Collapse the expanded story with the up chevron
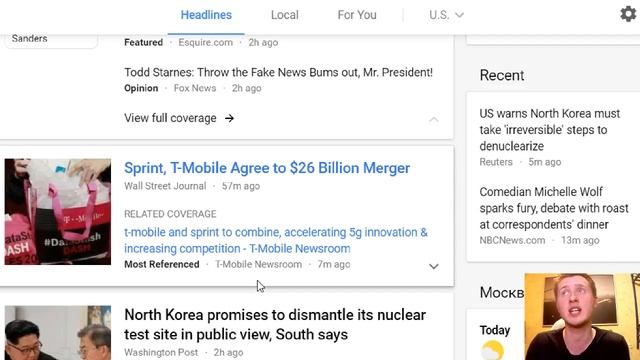Viewport: 640px width, 360px height. pyautogui.click(x=433, y=119)
